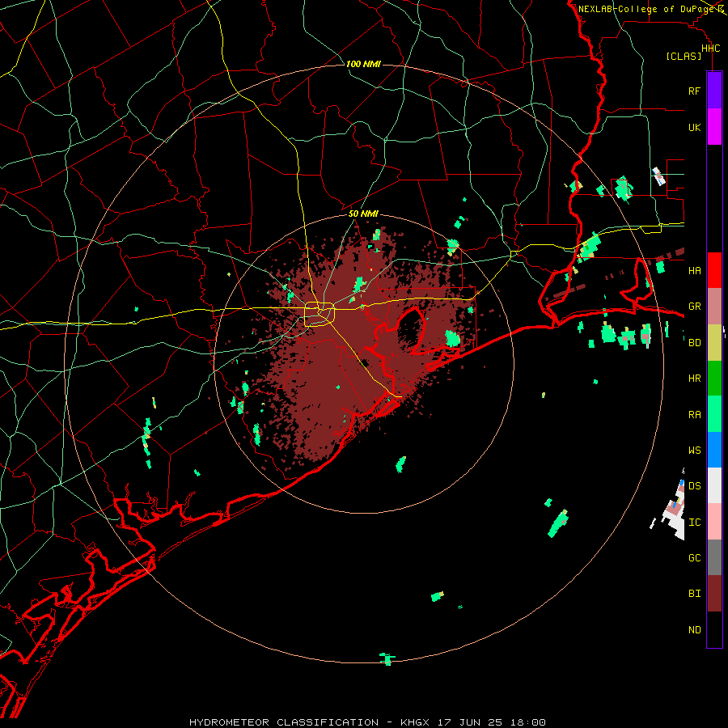Click the HYDROMETEOR CLASSIFICATION title text

[x=284, y=722]
